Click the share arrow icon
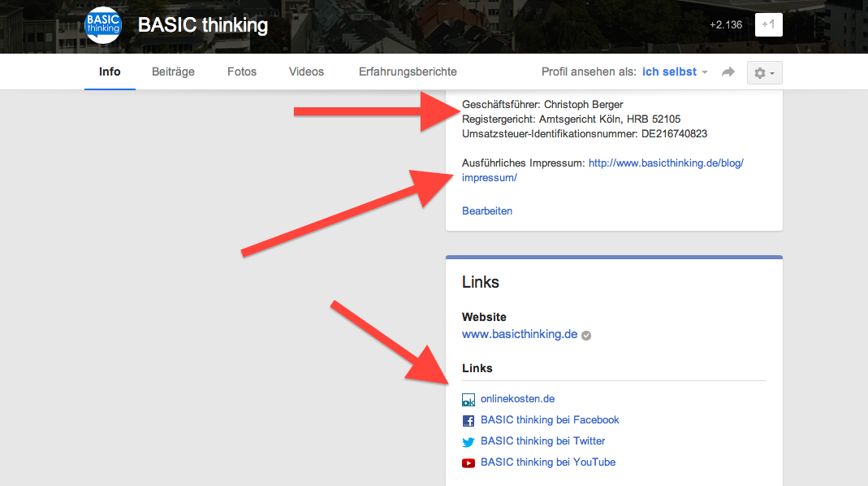Image resolution: width=868 pixels, height=486 pixels. point(728,72)
